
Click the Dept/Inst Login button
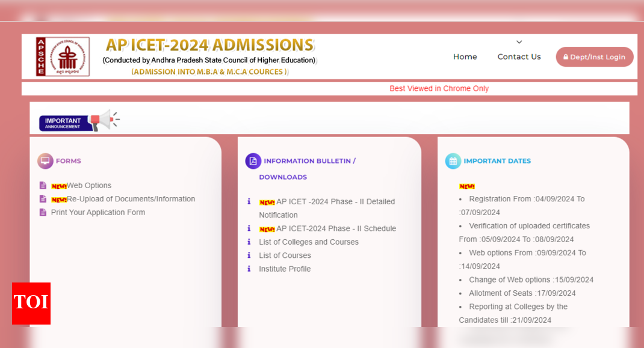click(594, 57)
